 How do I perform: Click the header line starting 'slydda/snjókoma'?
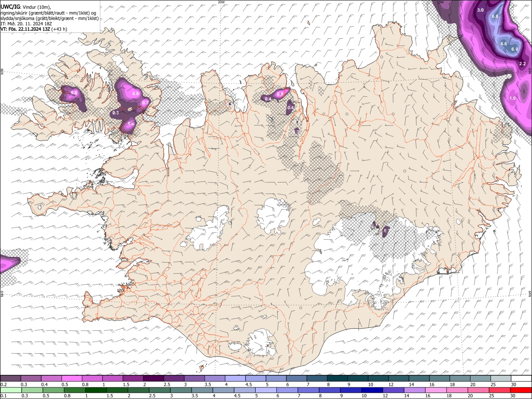[49, 18]
